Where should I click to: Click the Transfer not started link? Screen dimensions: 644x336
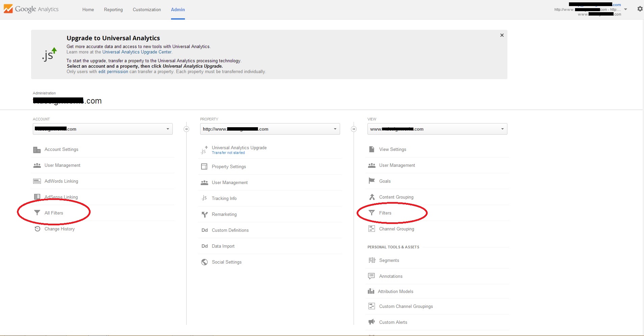228,153
